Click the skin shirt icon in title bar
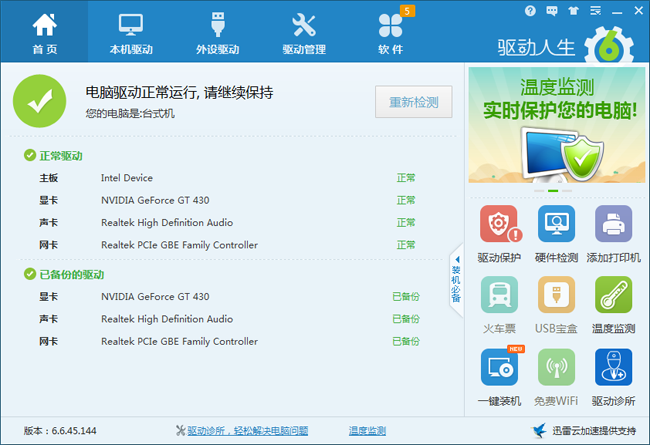Screen dimensions: 650x445 [573, 12]
